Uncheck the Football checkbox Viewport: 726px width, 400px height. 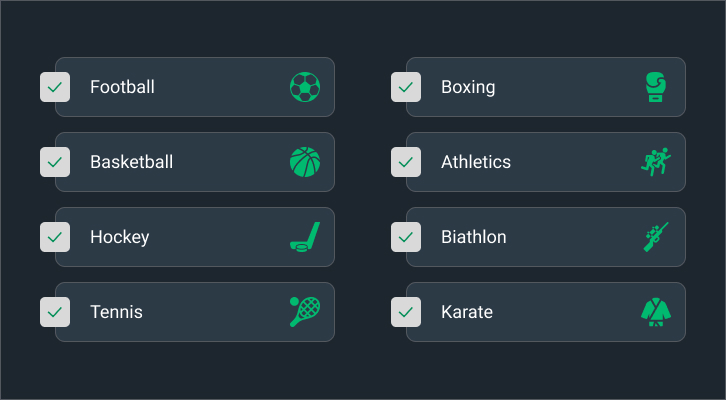pyautogui.click(x=55, y=87)
